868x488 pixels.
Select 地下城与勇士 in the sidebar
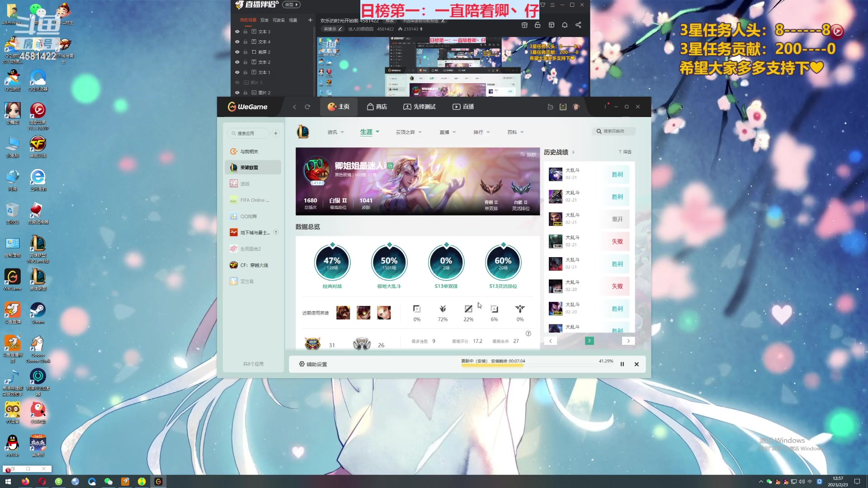253,233
